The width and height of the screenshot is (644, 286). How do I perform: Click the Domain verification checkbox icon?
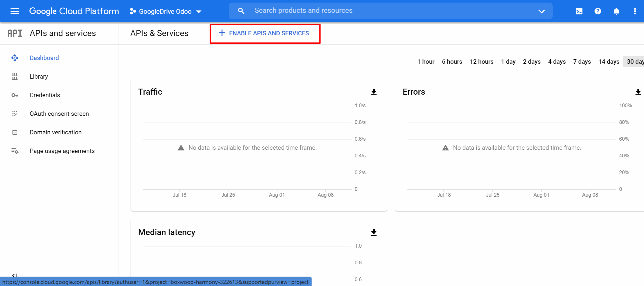pyautogui.click(x=15, y=132)
